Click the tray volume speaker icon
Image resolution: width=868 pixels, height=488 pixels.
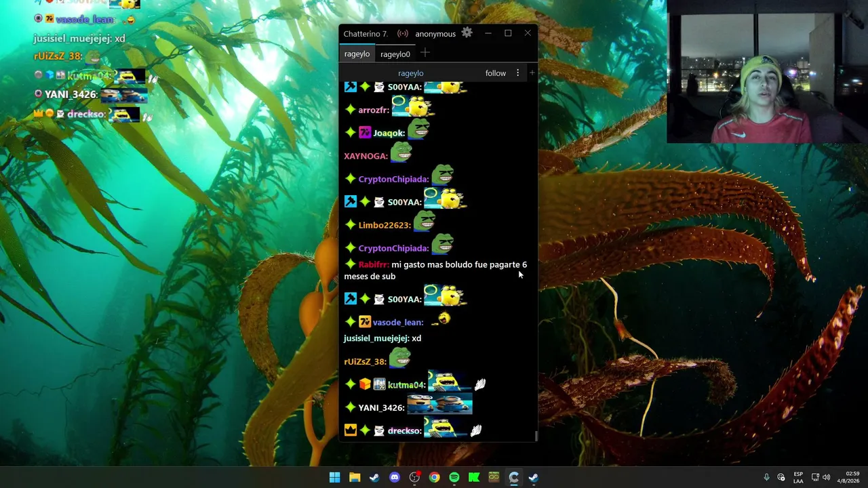point(826,477)
